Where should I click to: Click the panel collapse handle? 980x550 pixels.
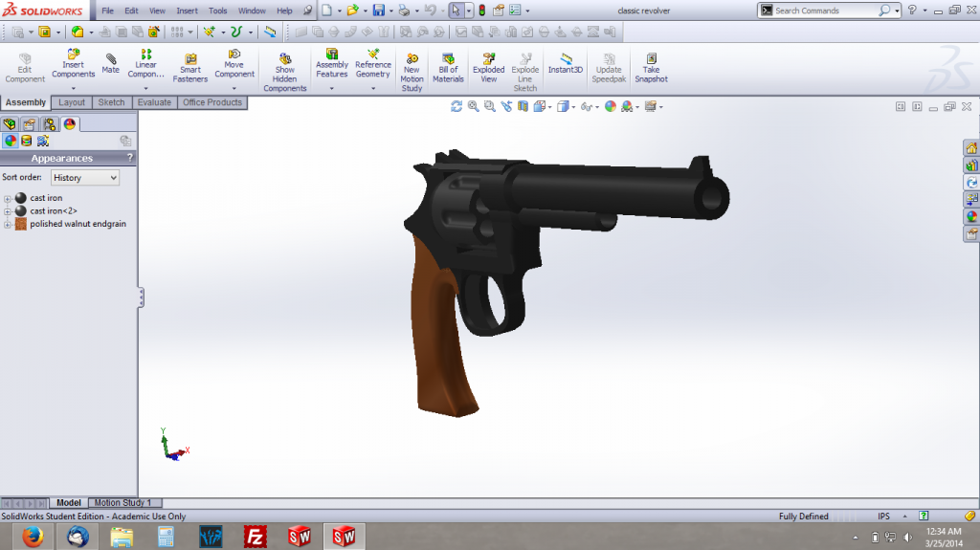[x=142, y=297]
